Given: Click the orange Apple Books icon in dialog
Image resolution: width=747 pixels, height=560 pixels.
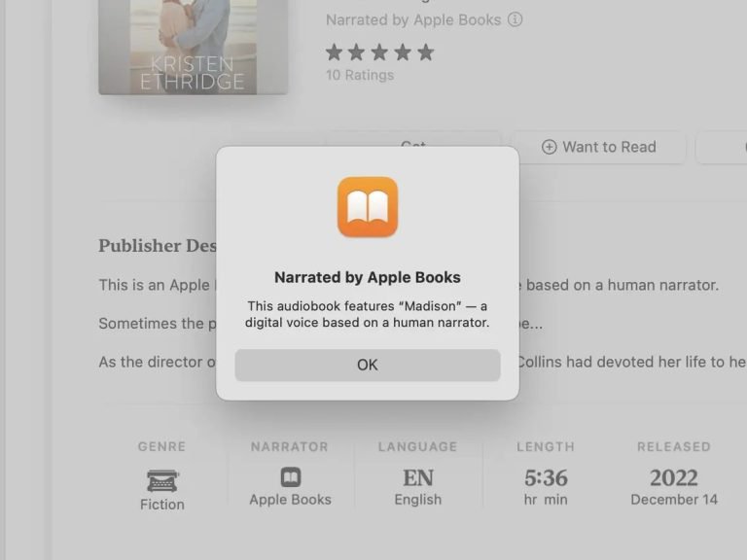Looking at the screenshot, I should pyautogui.click(x=367, y=206).
